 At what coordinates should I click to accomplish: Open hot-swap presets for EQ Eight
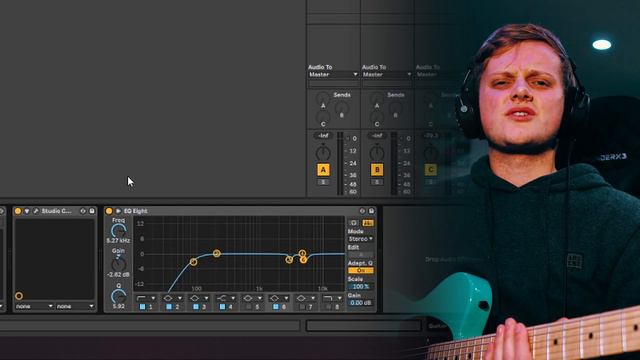pos(362,211)
